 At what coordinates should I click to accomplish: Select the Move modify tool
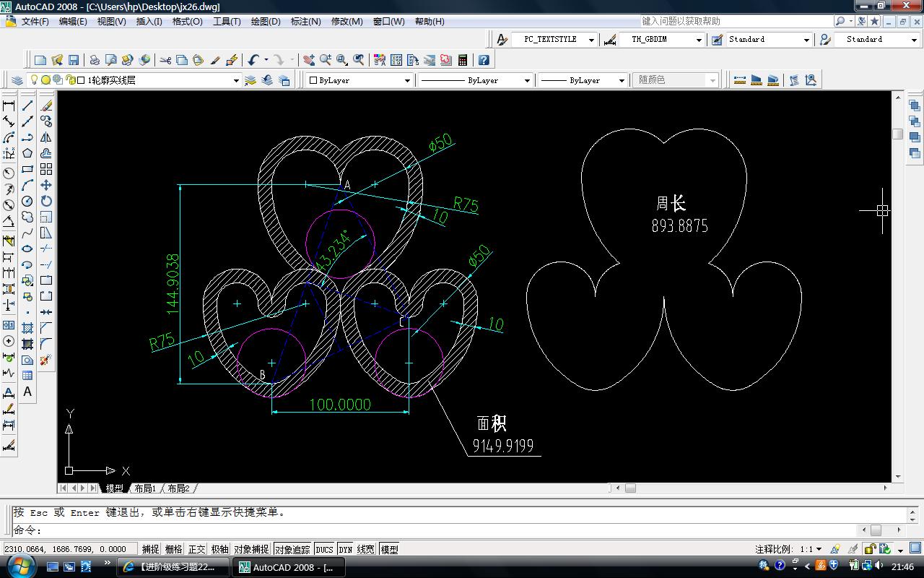click(x=46, y=185)
